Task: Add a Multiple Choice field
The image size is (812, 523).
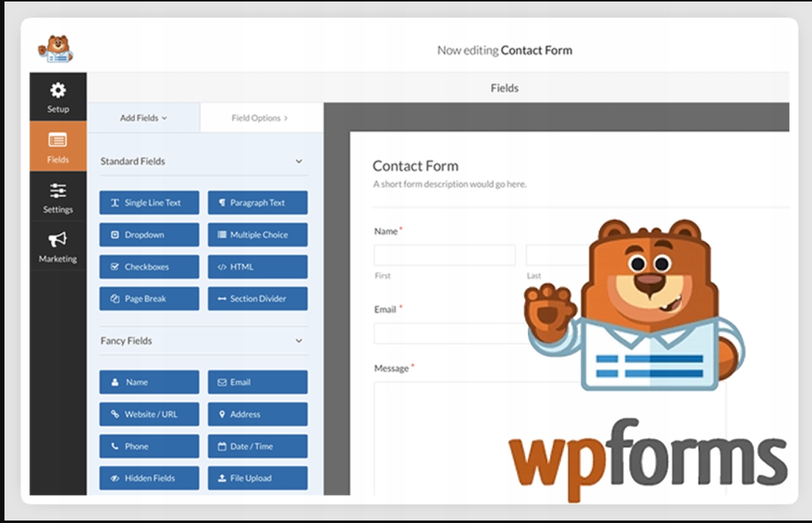Action: (257, 235)
